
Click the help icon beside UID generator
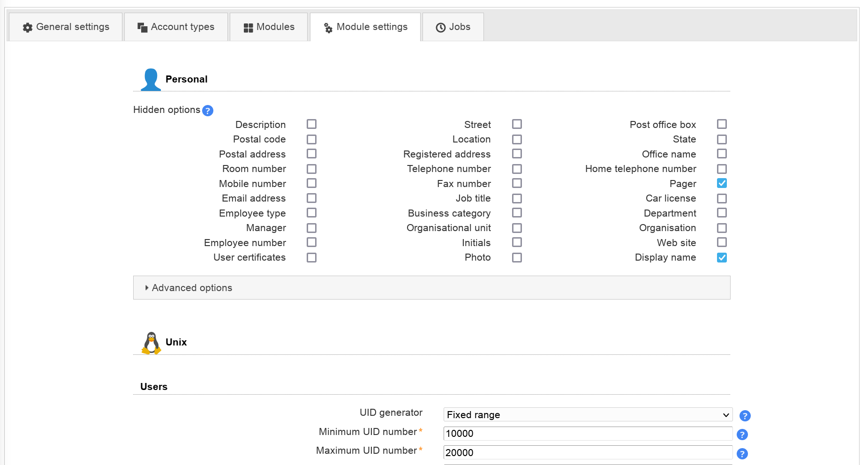point(745,416)
